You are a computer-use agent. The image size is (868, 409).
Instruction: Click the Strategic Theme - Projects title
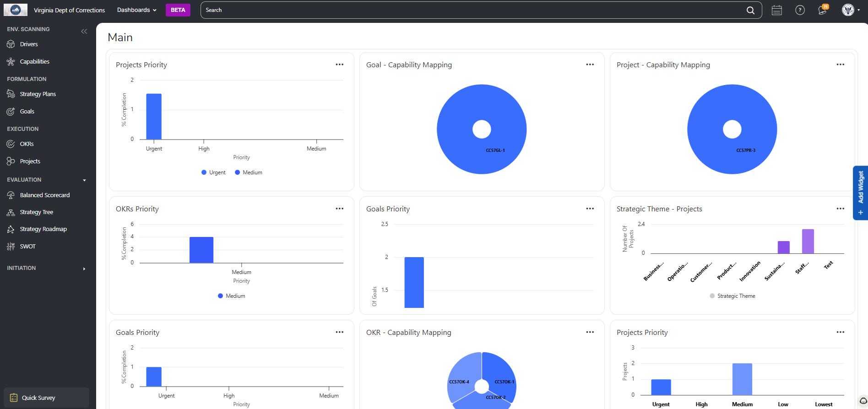pos(659,209)
